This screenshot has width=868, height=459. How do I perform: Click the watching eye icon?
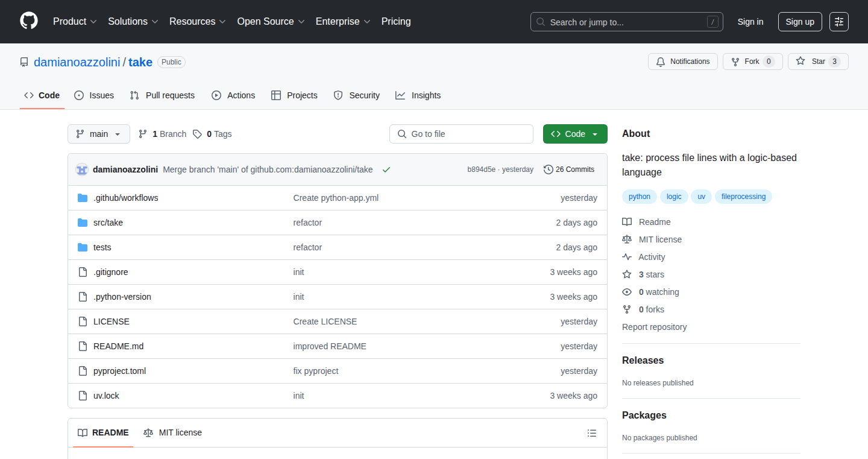[x=627, y=292]
